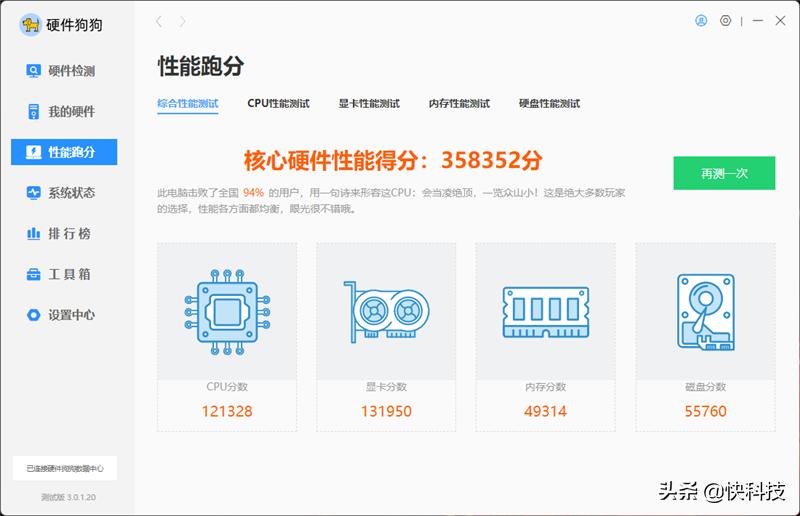Click the 硬件狗狗 dog logo icon

tap(30, 24)
